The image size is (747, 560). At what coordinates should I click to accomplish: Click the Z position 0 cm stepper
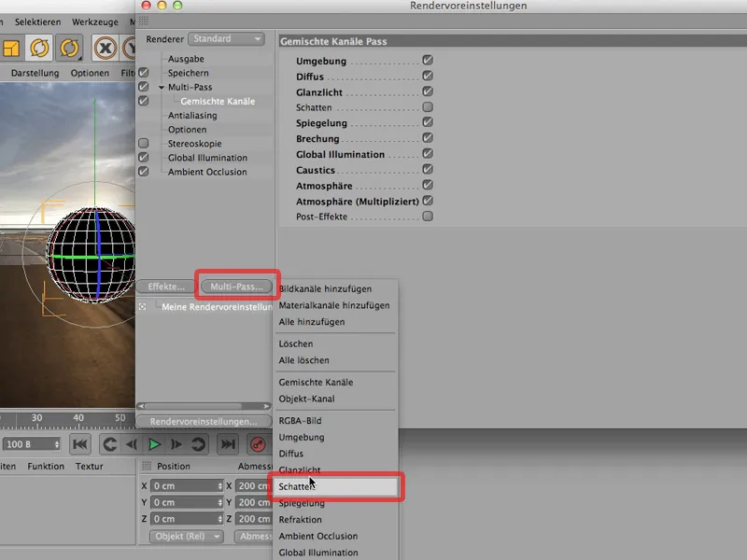[219, 519]
